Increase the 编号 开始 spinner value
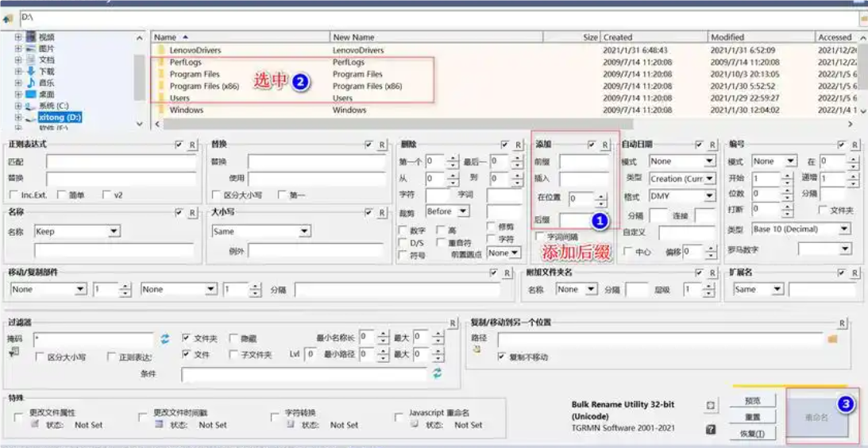This screenshot has width=868, height=448. click(x=788, y=176)
